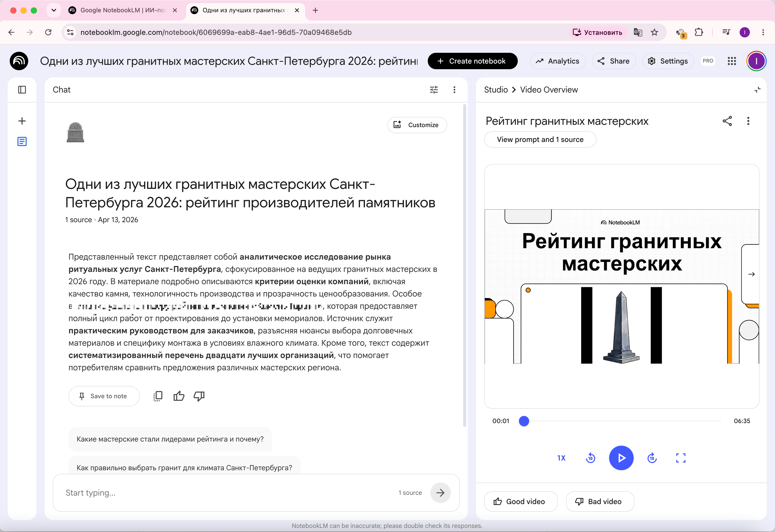This screenshot has width=775, height=532.
Task: Open a new browser tab
Action: 315,10
